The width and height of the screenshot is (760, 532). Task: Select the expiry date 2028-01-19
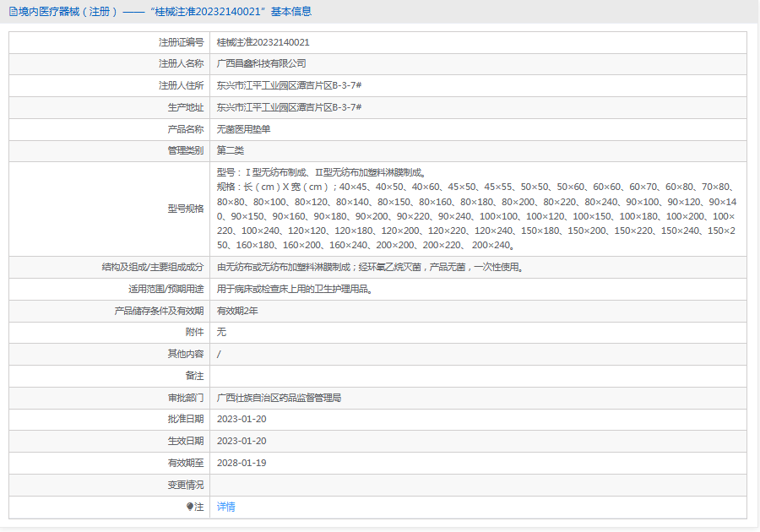pos(242,463)
